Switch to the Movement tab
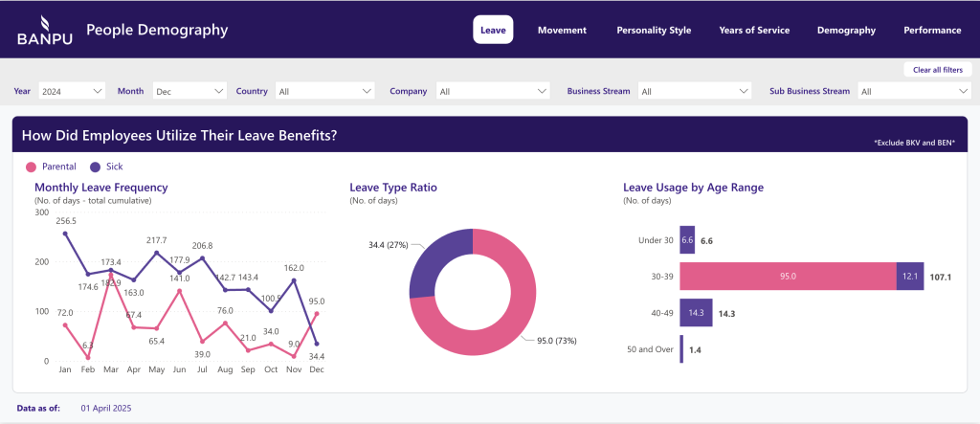The image size is (980, 424). pyautogui.click(x=562, y=30)
